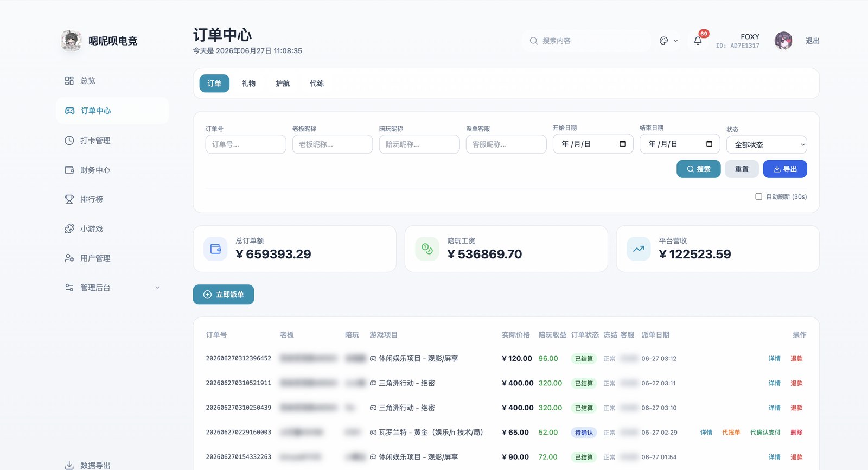Image resolution: width=868 pixels, height=470 pixels.
Task: Click the 立即派单 button
Action: click(x=224, y=295)
